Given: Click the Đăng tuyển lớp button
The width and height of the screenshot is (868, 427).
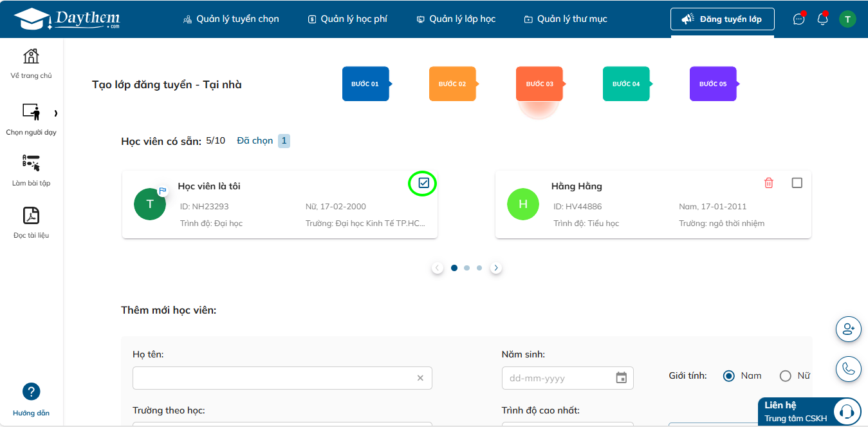Looking at the screenshot, I should [722, 19].
